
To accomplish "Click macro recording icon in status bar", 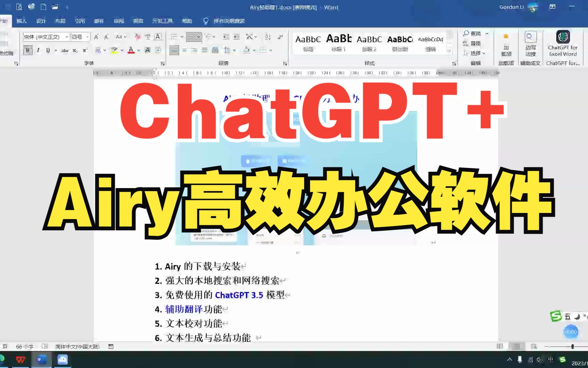I will click(x=111, y=346).
